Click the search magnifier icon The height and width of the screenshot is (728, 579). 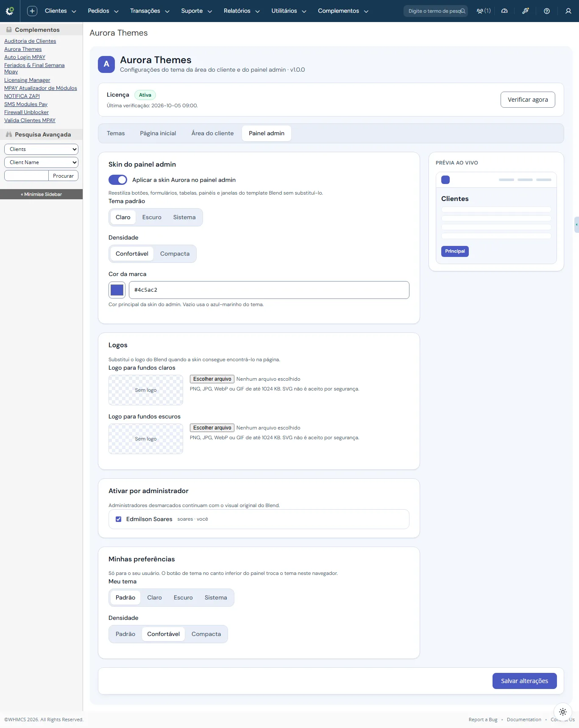click(x=463, y=11)
